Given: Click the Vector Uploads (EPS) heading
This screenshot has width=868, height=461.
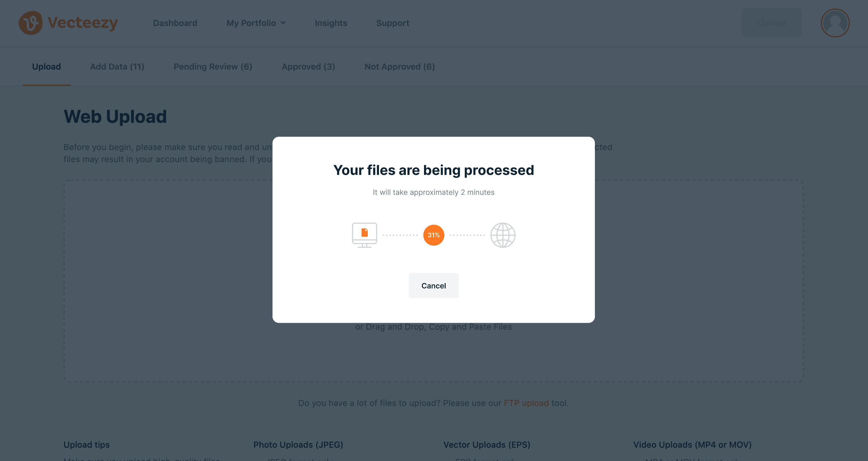Looking at the screenshot, I should (487, 445).
